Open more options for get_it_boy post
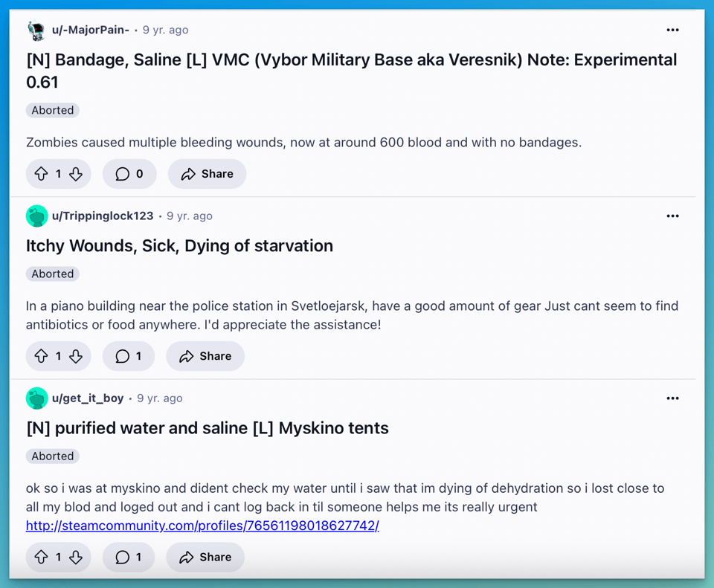The height and width of the screenshot is (588, 714). tap(672, 398)
